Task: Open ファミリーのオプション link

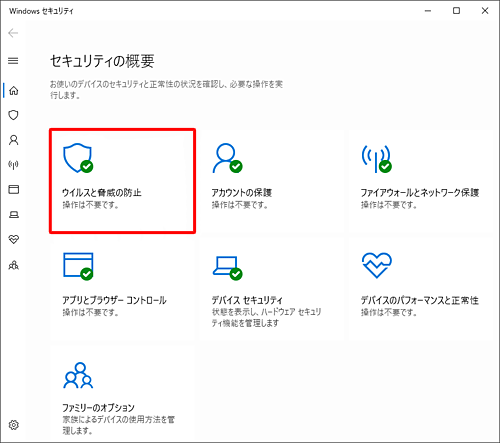Action: [x=98, y=408]
